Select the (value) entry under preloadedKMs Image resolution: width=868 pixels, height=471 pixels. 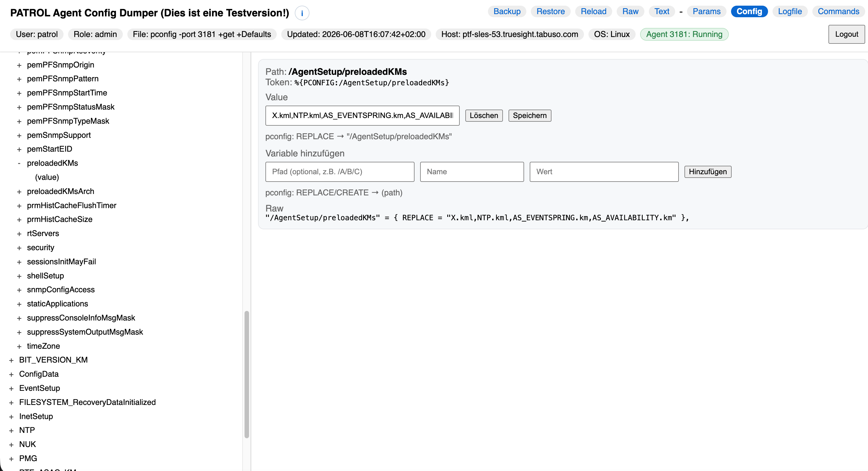47,177
